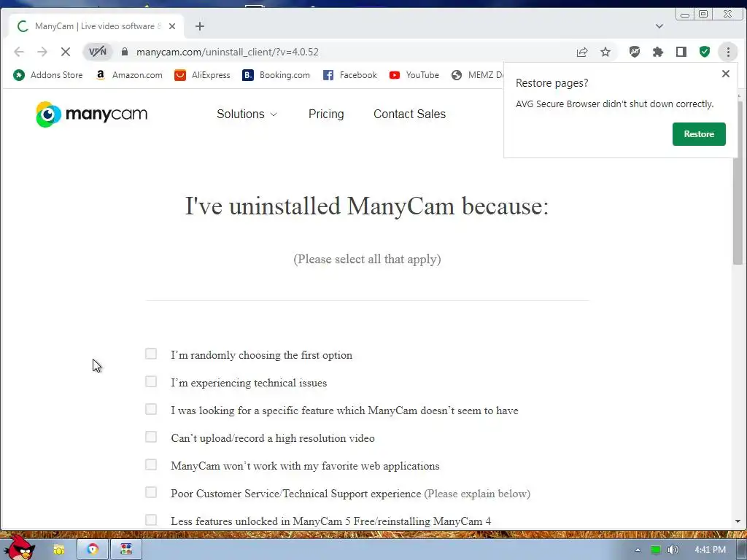Click the green Restore button
The width and height of the screenshot is (747, 560).
699,134
